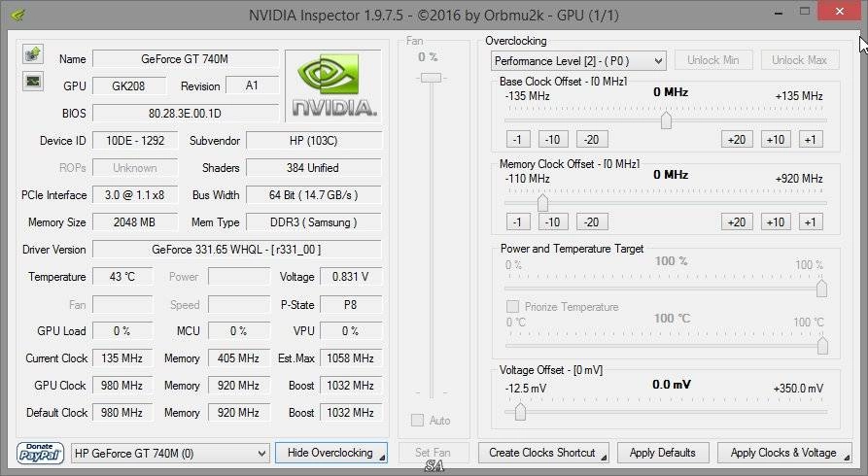This screenshot has width=868, height=476.
Task: Click the NVIDIA logo image
Action: pyautogui.click(x=333, y=85)
